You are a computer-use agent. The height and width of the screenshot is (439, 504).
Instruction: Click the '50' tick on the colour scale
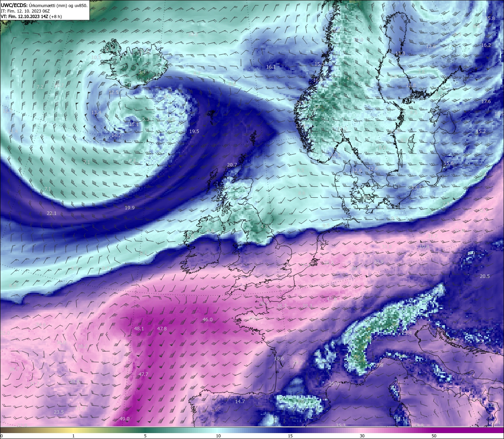[434, 436]
